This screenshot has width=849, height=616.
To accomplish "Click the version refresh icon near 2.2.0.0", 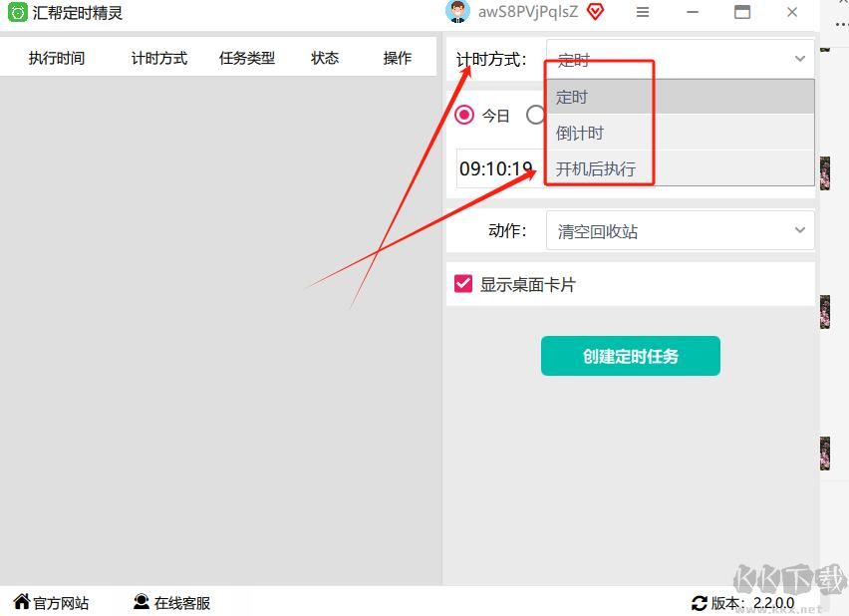I will click(x=699, y=602).
